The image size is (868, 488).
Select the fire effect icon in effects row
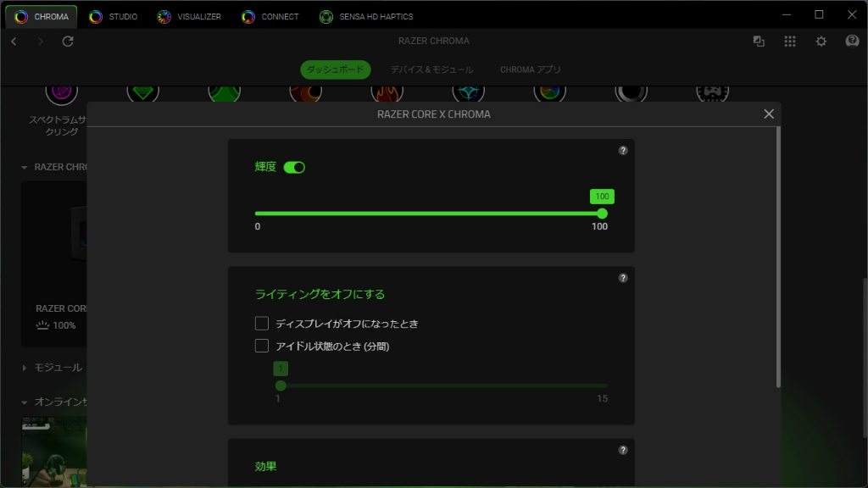click(387, 91)
